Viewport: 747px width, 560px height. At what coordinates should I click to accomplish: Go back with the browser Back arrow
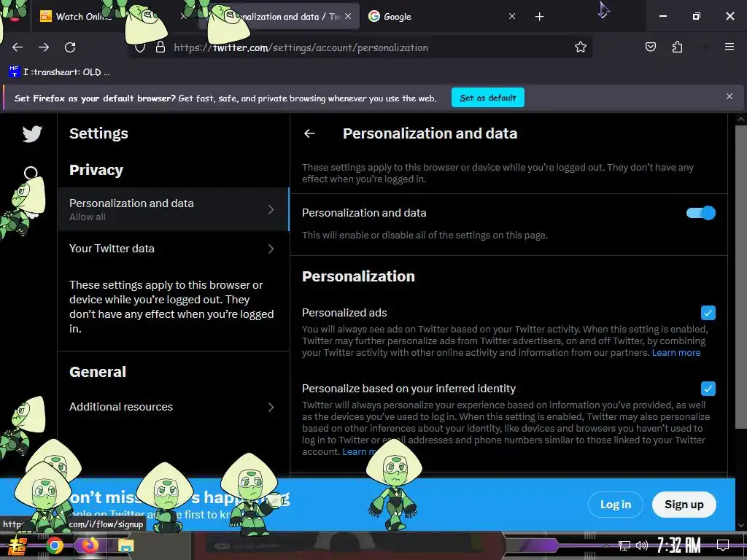pyautogui.click(x=18, y=47)
